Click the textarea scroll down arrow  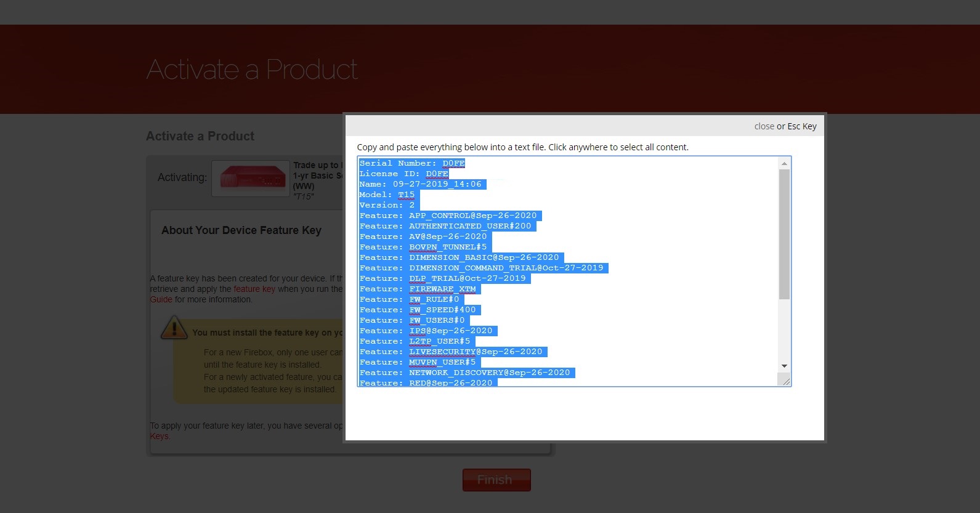point(784,366)
